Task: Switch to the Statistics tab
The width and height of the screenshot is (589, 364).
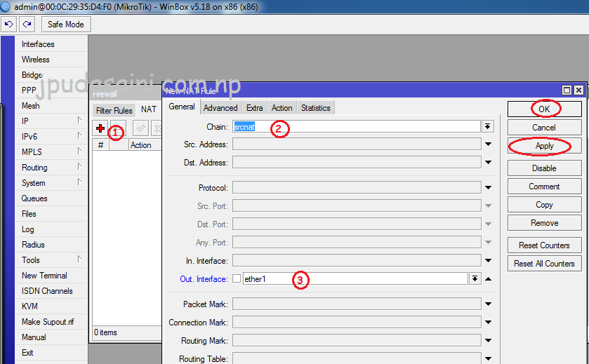Action: point(315,108)
